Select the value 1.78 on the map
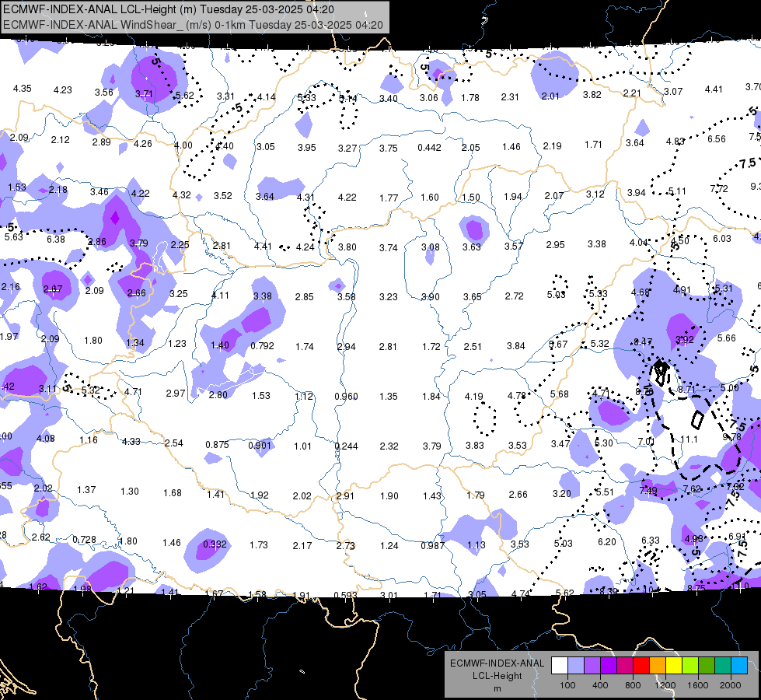The image size is (761, 700). click(470, 98)
